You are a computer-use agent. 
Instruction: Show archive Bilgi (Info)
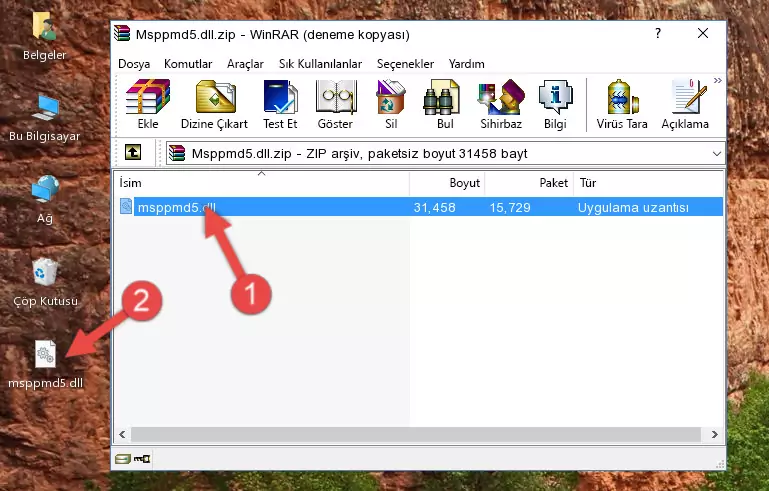tap(555, 104)
